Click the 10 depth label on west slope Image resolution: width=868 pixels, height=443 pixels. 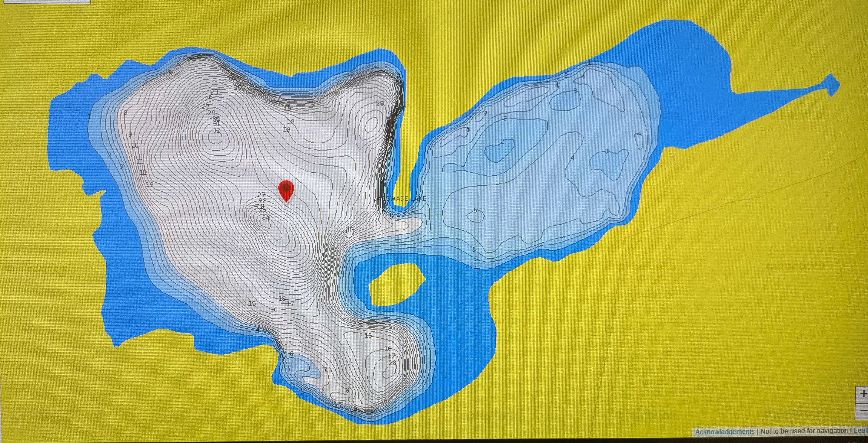click(x=135, y=146)
